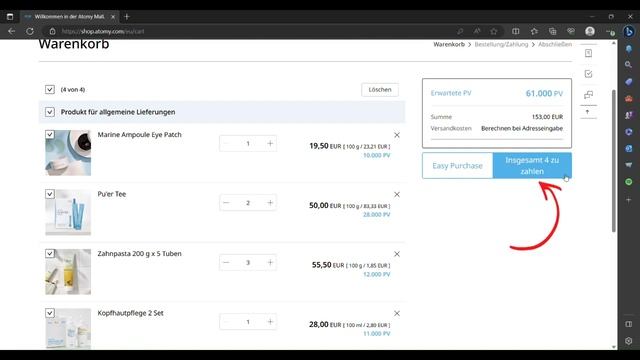Close the Atomy Mall browser tab

click(113, 17)
